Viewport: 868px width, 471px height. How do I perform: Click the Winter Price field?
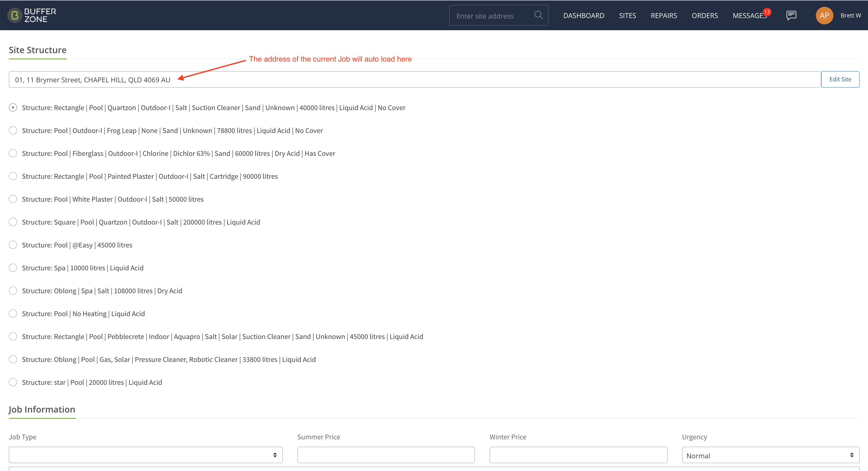tap(578, 455)
